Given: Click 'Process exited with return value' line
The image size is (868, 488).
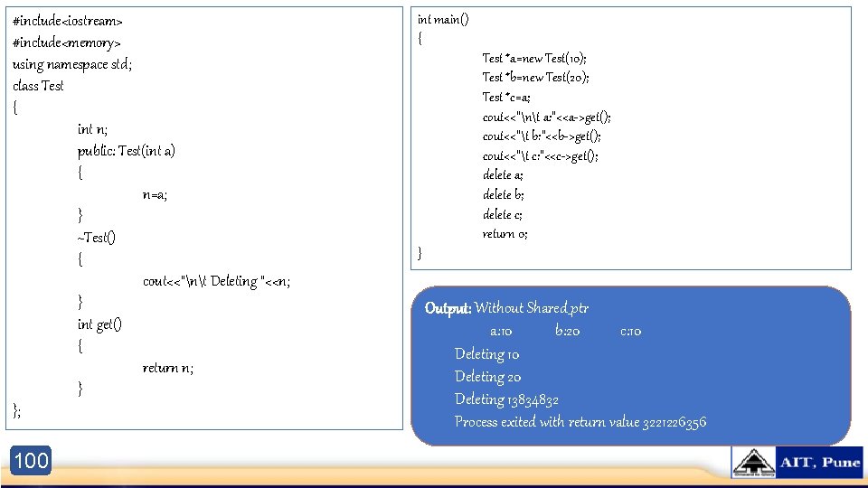Looking at the screenshot, I should click(x=580, y=422).
